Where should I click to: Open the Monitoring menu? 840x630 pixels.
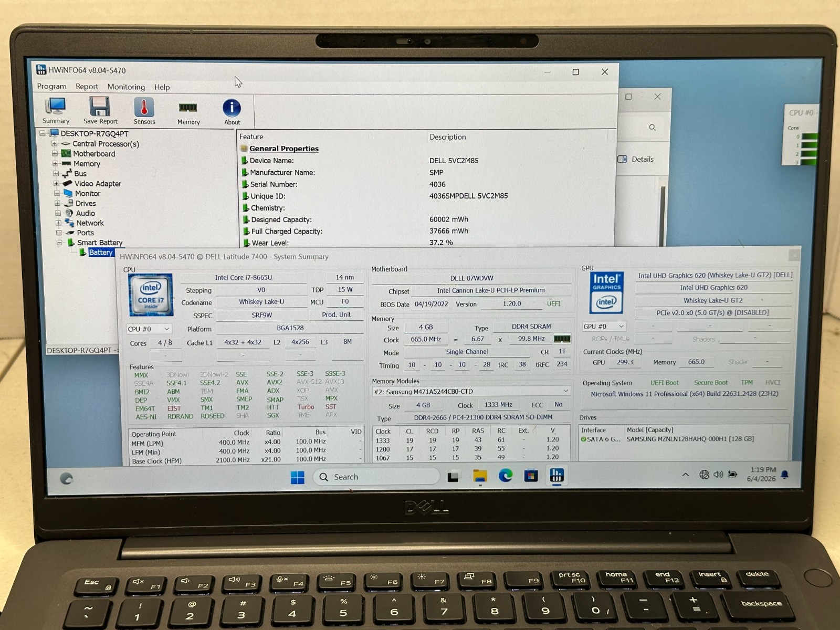(126, 87)
